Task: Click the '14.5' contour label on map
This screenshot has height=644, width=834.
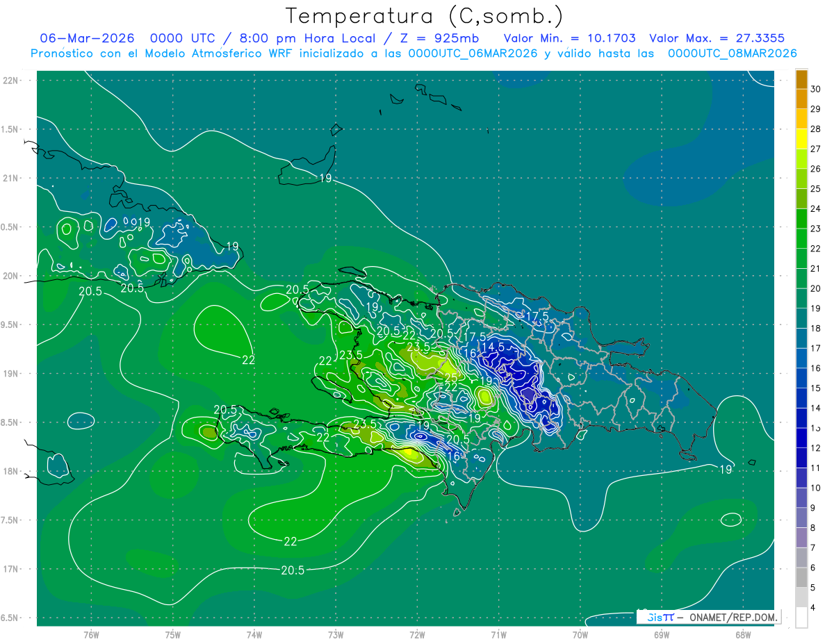Action: pyautogui.click(x=492, y=347)
